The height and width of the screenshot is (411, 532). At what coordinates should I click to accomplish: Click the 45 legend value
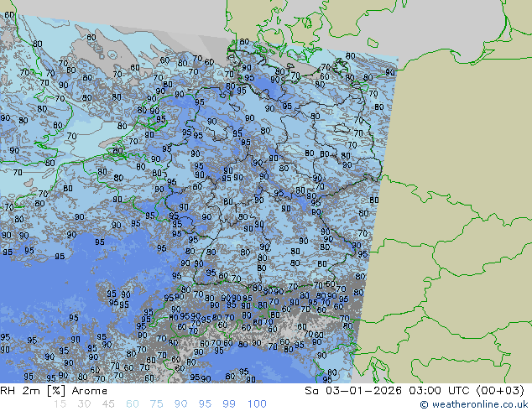pos(108,404)
